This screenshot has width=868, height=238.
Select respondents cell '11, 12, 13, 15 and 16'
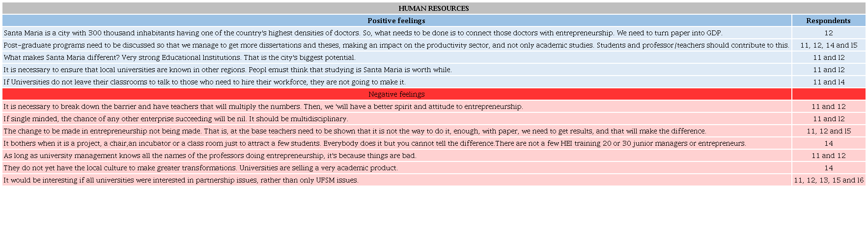[x=828, y=180]
